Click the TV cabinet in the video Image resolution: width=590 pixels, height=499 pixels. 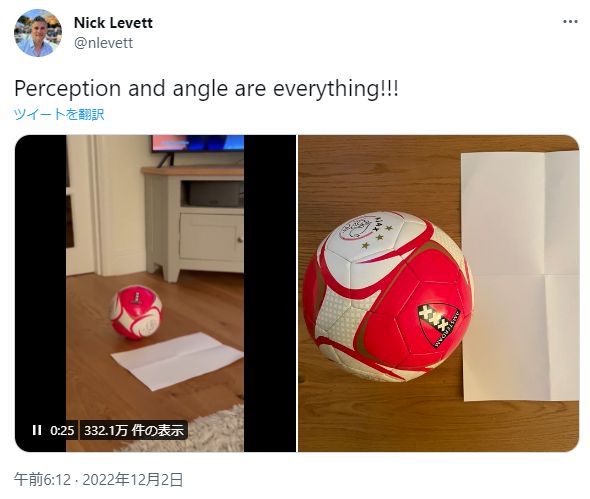coord(194,224)
